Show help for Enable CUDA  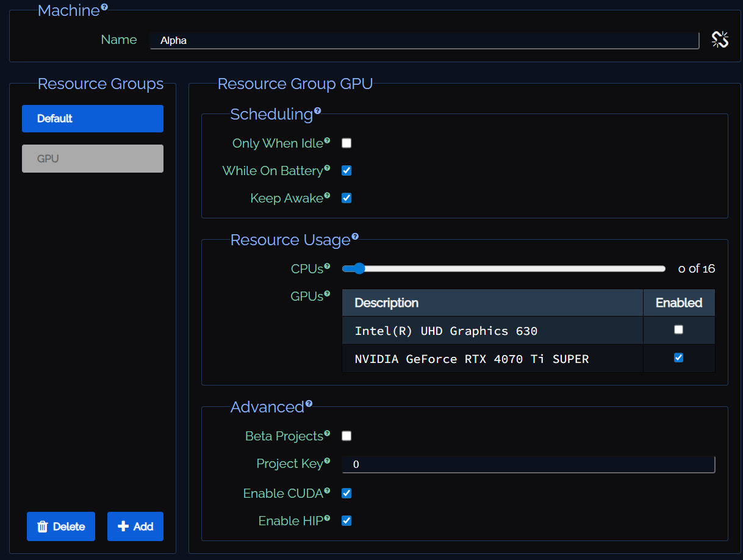(327, 490)
